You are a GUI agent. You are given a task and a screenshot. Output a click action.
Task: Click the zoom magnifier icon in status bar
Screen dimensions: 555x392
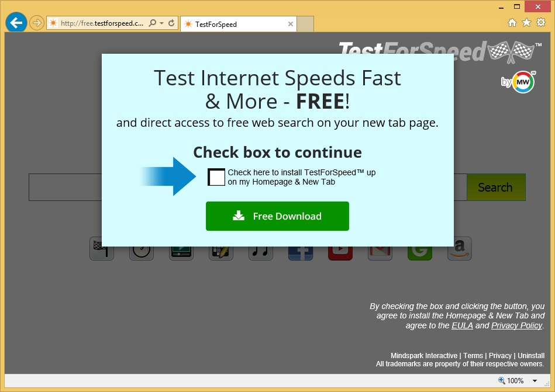tap(502, 380)
